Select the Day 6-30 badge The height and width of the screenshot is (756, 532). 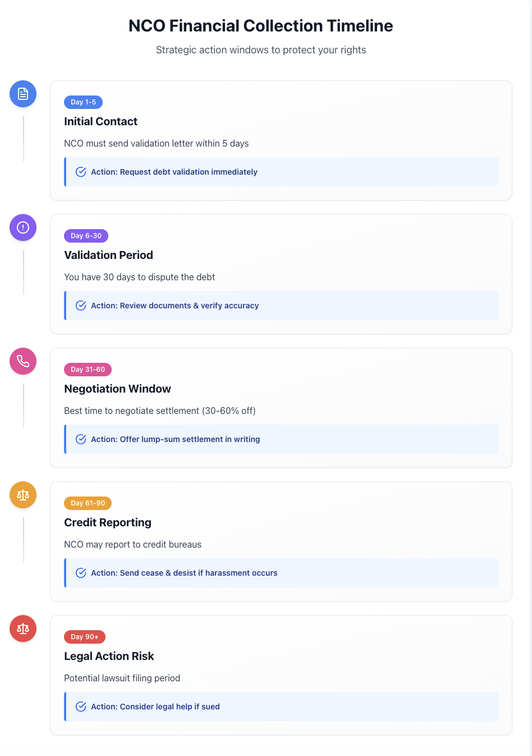[x=86, y=236]
